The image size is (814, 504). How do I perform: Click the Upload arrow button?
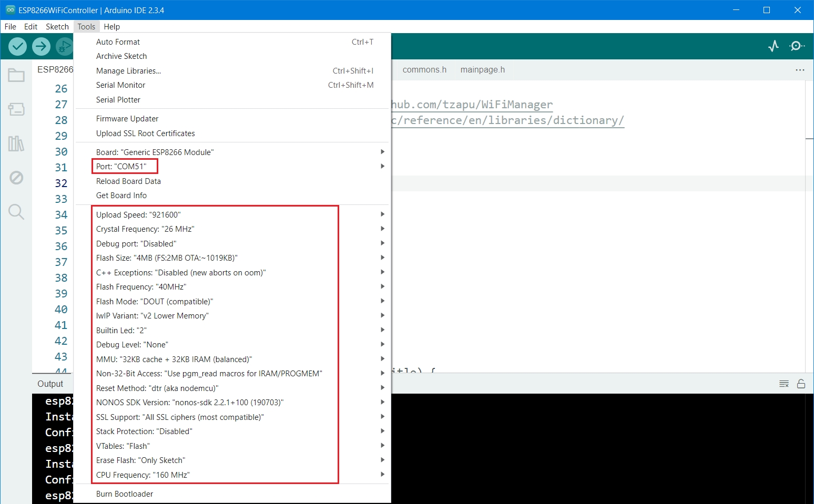pos(41,47)
